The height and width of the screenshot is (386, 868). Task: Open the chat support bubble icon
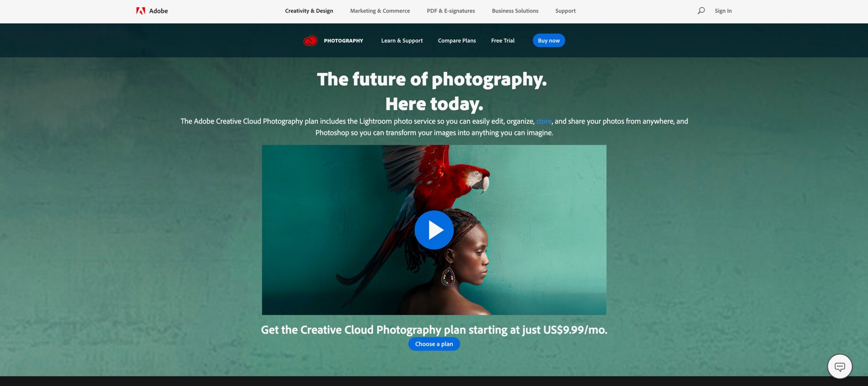[840, 366]
